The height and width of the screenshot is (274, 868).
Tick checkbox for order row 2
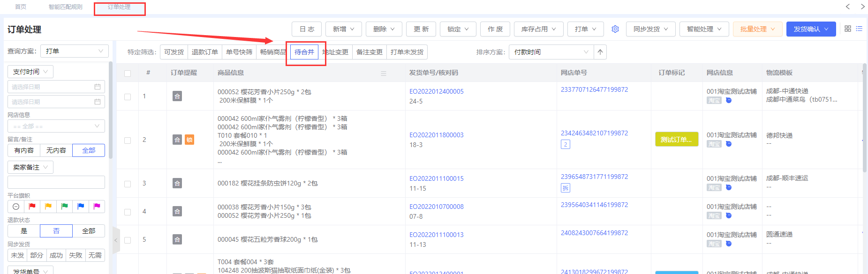pyautogui.click(x=128, y=140)
